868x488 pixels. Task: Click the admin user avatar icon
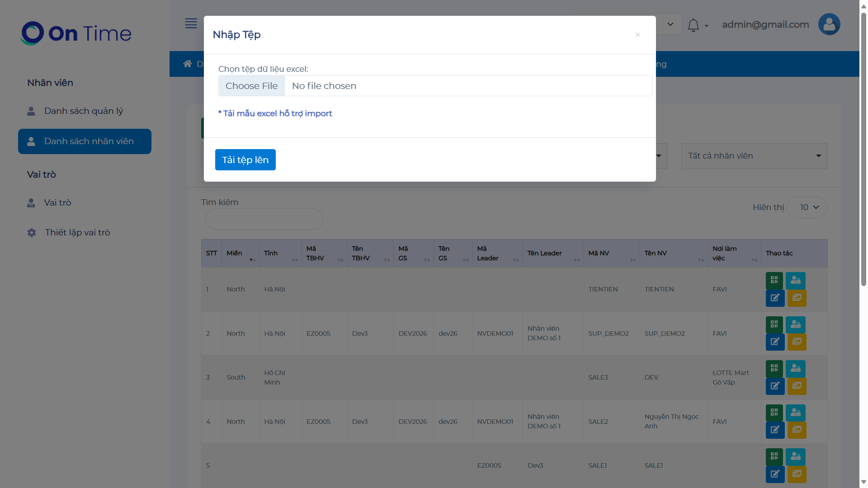click(829, 24)
